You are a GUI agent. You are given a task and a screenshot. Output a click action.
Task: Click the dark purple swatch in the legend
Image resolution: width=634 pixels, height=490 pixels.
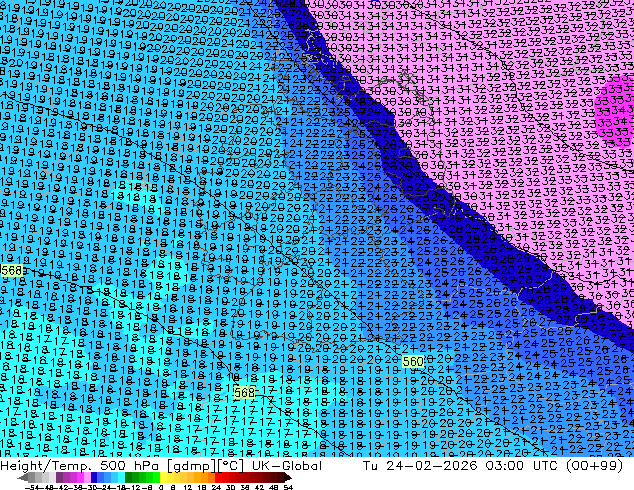click(59, 478)
